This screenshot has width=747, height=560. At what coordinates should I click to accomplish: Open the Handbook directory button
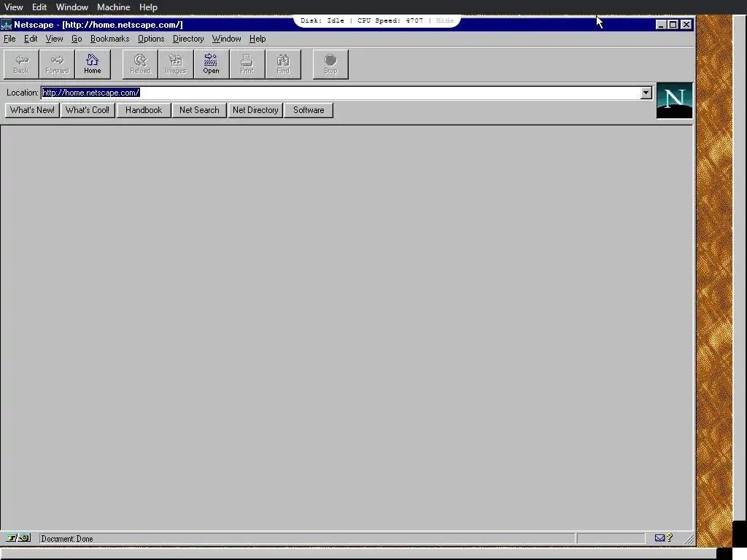[x=144, y=110]
